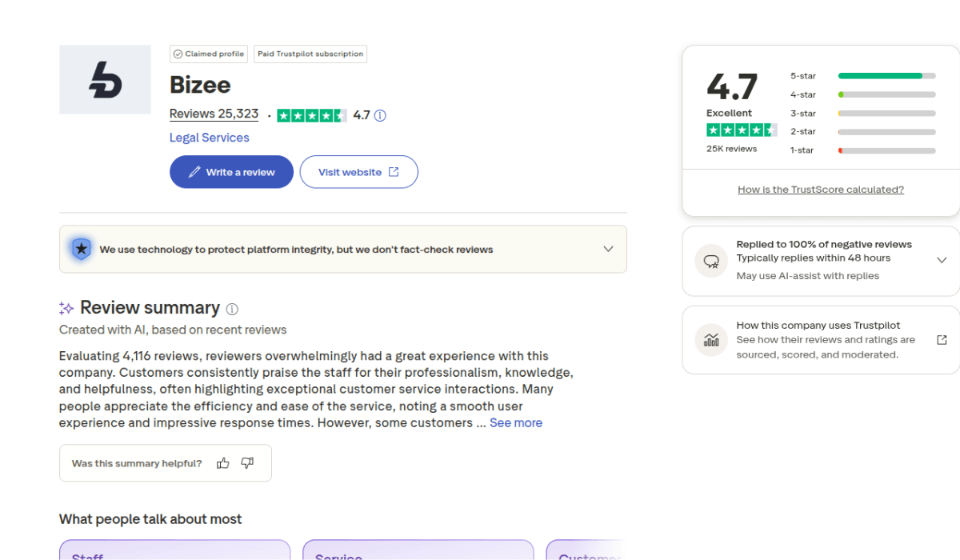This screenshot has height=560, width=960.
Task: Click How this company uses Trustpilot heading
Action: coord(818,326)
